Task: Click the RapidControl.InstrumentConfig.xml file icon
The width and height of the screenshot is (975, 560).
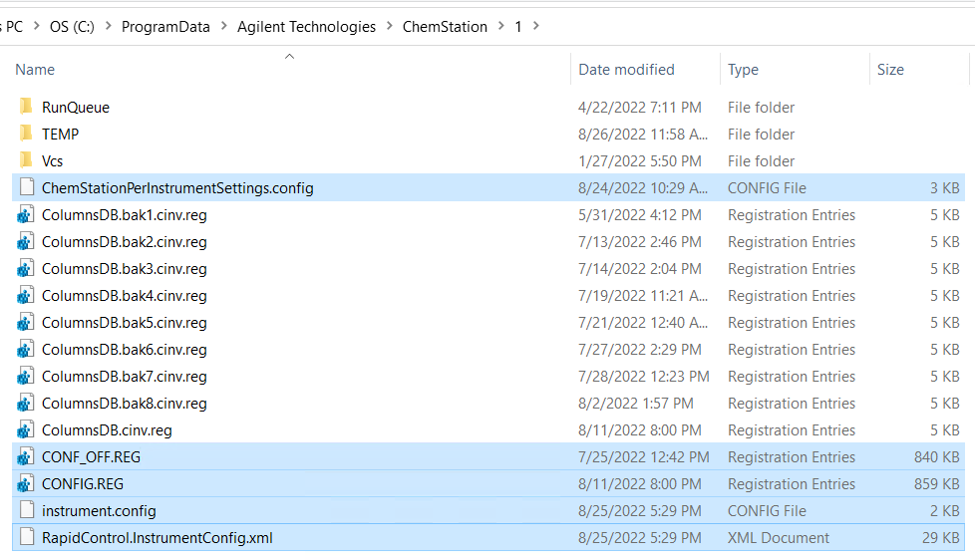Action: point(26,537)
